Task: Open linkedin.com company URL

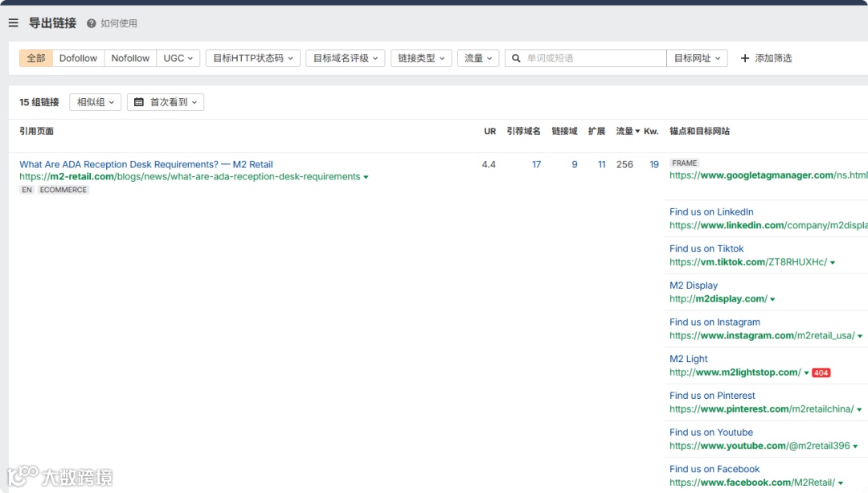Action: click(x=768, y=225)
